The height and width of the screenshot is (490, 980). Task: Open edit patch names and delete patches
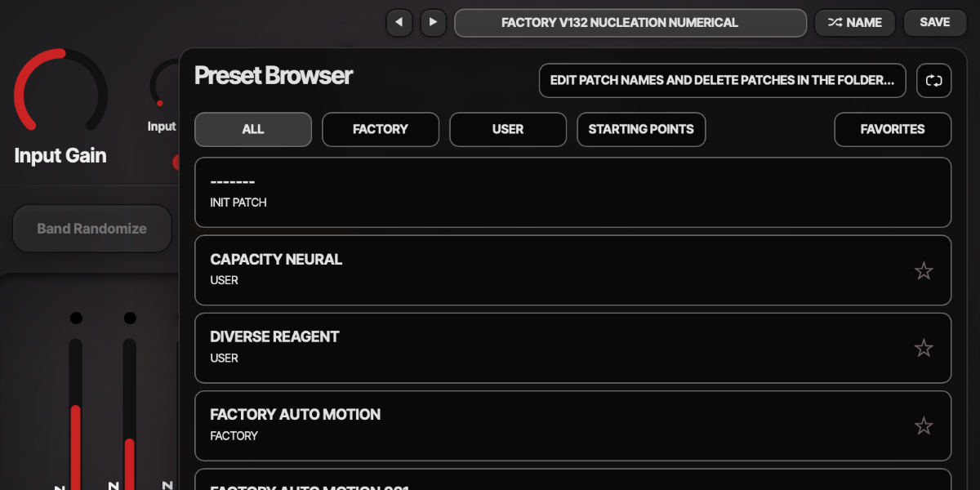click(x=723, y=81)
